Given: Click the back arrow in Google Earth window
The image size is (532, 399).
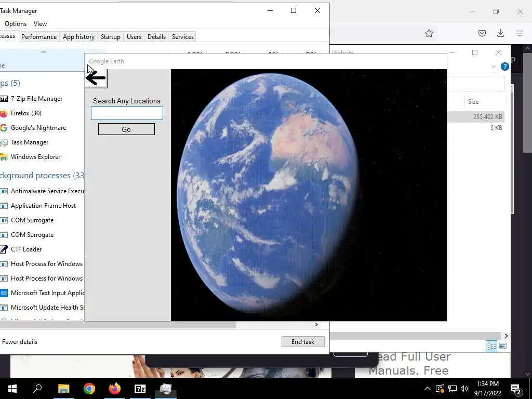Looking at the screenshot, I should (96, 78).
